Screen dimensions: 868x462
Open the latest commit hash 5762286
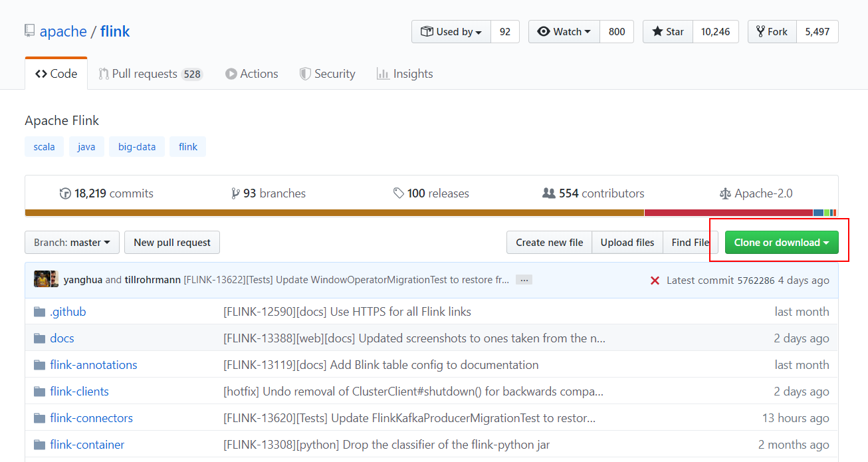756,280
